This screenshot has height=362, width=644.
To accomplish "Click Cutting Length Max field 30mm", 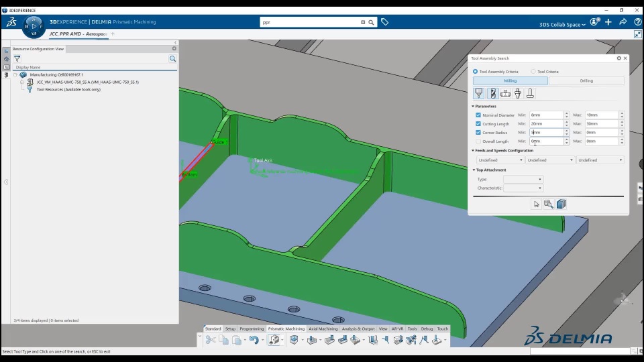I will [602, 123].
